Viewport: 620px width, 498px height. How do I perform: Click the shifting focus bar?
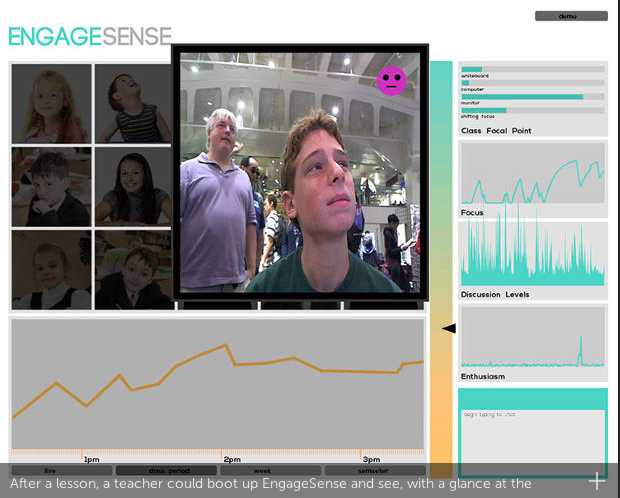point(533,110)
